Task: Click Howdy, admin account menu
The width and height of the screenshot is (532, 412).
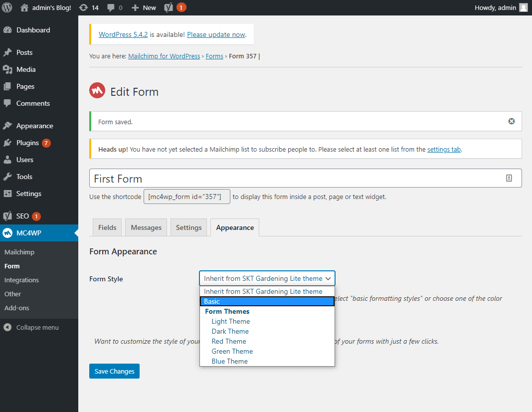Action: click(501, 7)
